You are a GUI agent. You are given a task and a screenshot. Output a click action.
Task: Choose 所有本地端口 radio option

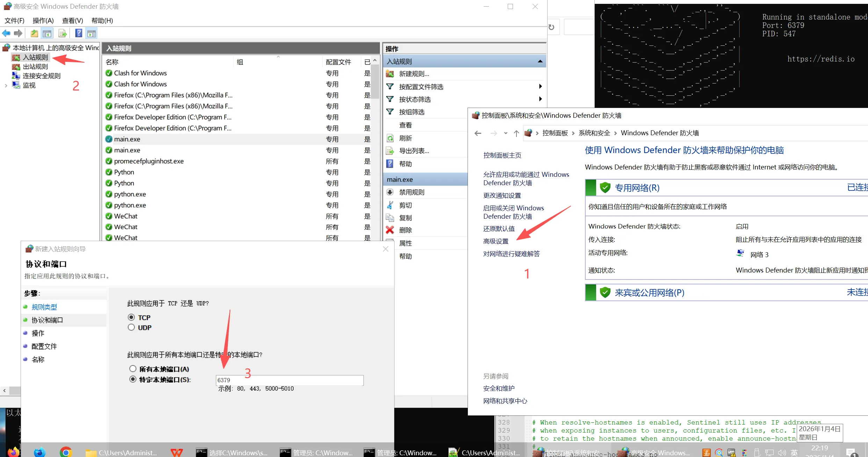133,369
